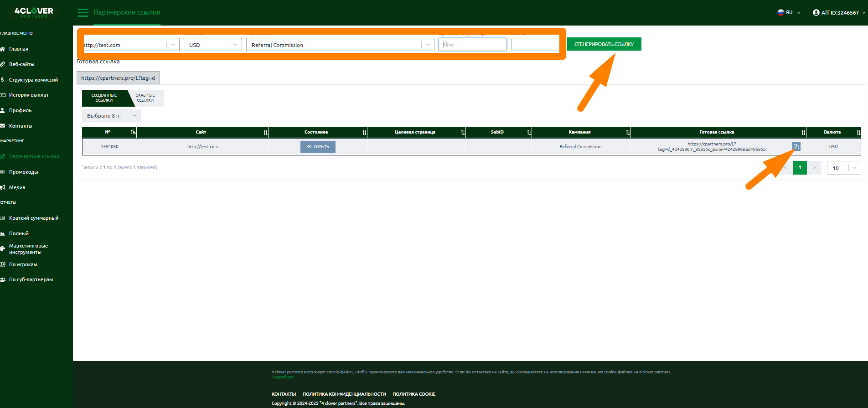This screenshot has height=408, width=868.
Task: Sort table by Кампания column arrows
Action: pyautogui.click(x=628, y=132)
